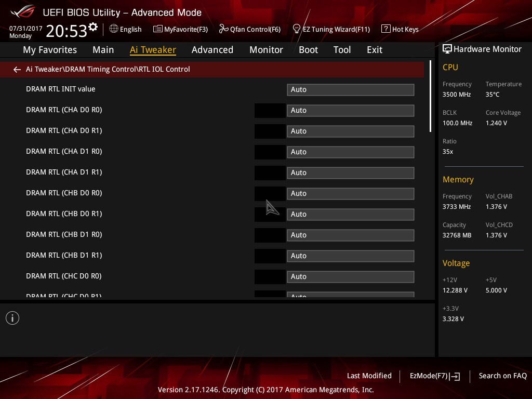Click the 07/31/2017 date text
Viewport: 532px width, 399px height.
(26, 29)
